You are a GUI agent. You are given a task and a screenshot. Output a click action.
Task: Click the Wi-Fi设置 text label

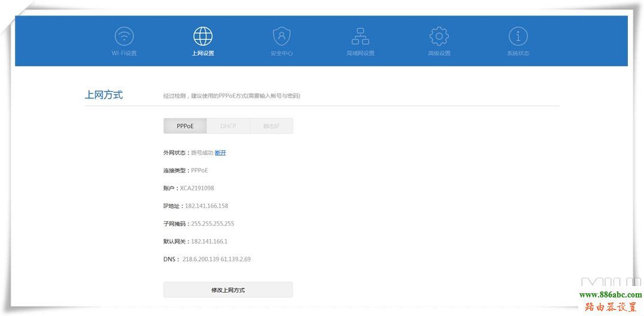coord(124,53)
